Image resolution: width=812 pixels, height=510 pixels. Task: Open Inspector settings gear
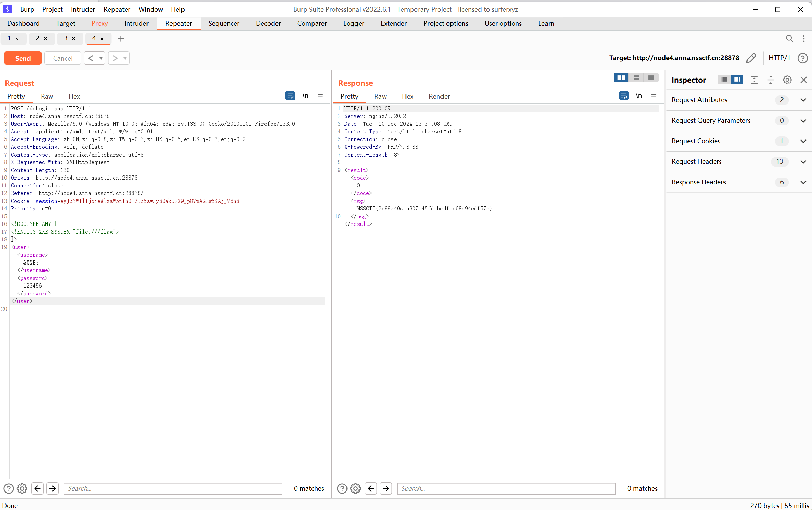787,80
